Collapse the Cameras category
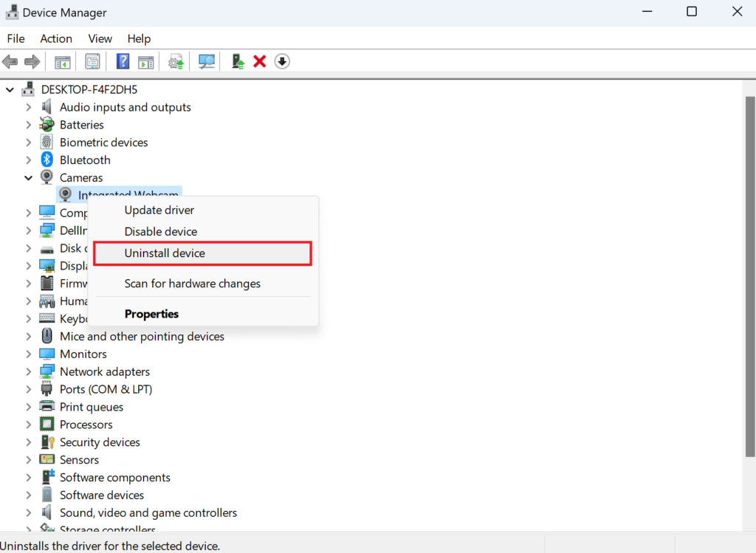Image resolution: width=756 pixels, height=553 pixels. pos(29,178)
